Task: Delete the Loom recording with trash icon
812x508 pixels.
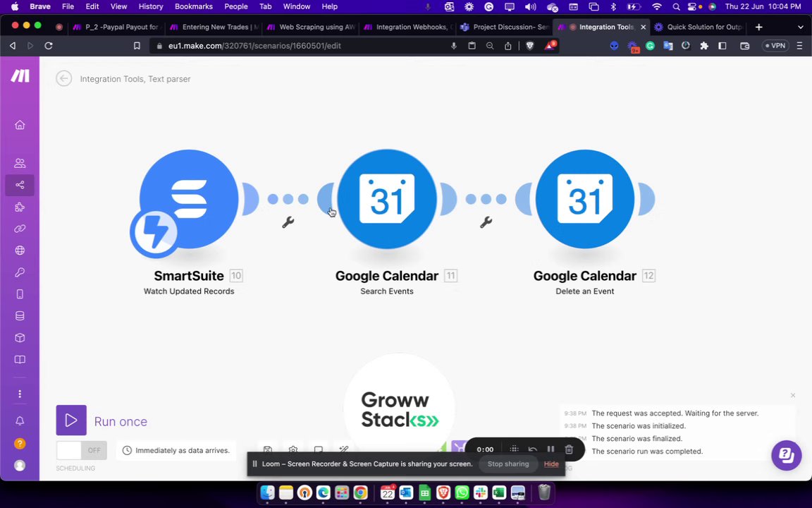Action: 569,449
